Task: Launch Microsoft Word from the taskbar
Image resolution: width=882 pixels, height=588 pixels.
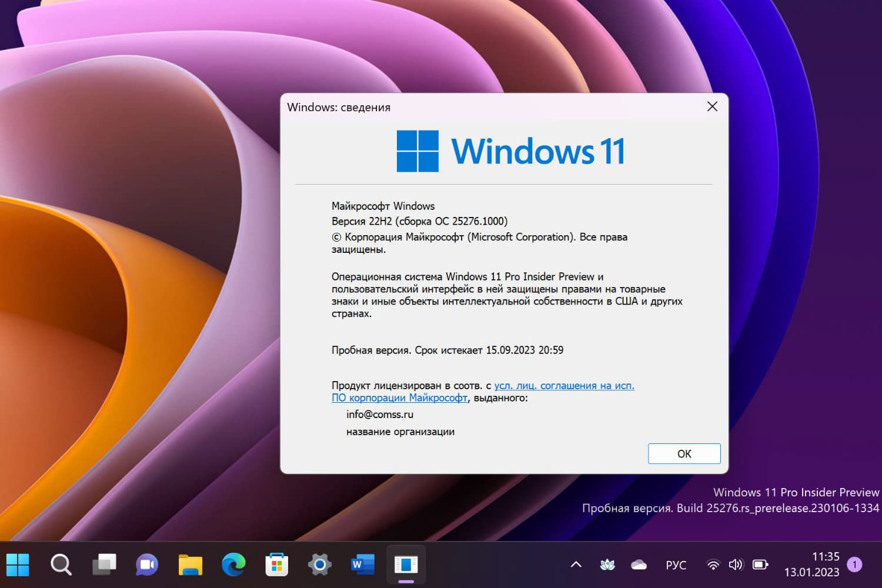Action: point(362,564)
